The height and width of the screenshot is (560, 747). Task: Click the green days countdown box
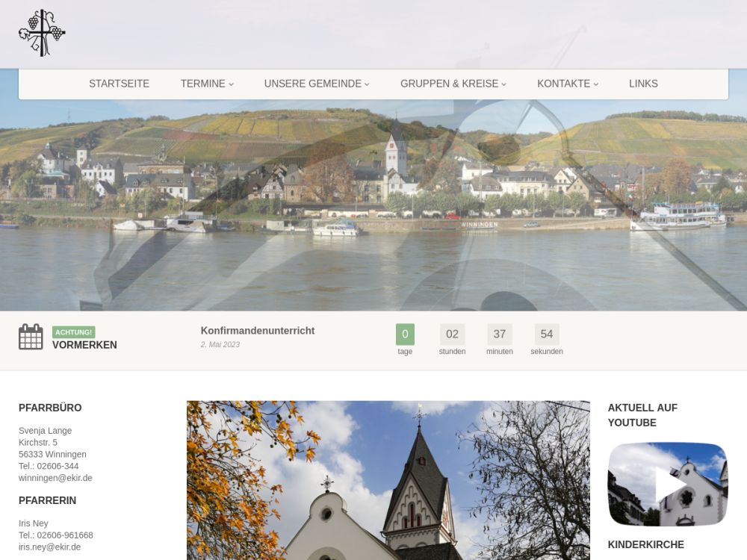click(x=405, y=335)
